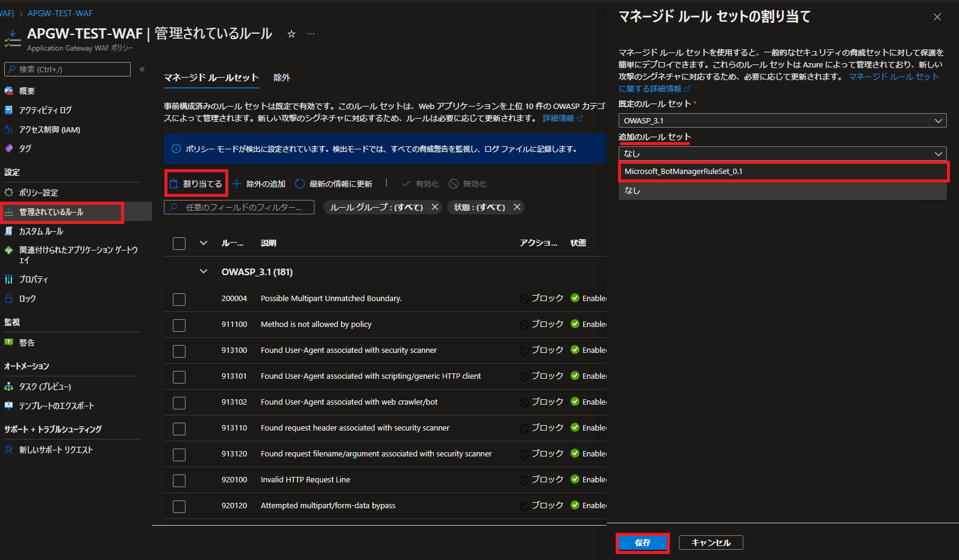This screenshot has width=959, height=560.
Task: Toggle the expand-all chevron in the table header
Action: 204,243
